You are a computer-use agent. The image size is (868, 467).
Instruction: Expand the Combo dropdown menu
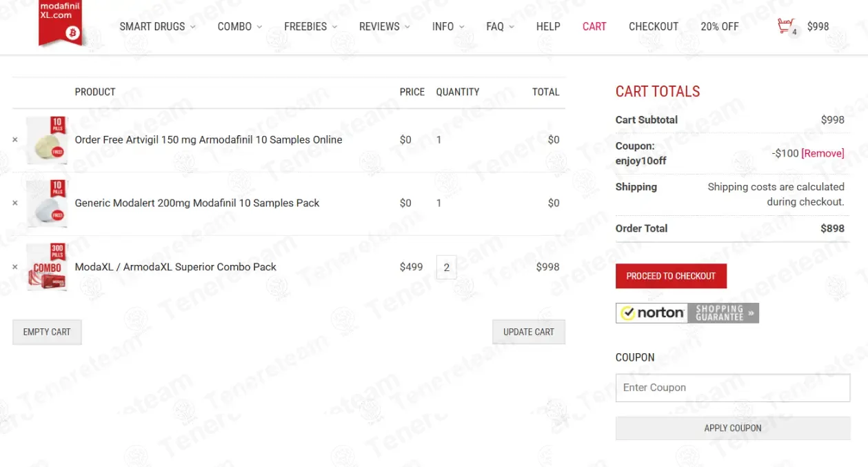coord(240,27)
